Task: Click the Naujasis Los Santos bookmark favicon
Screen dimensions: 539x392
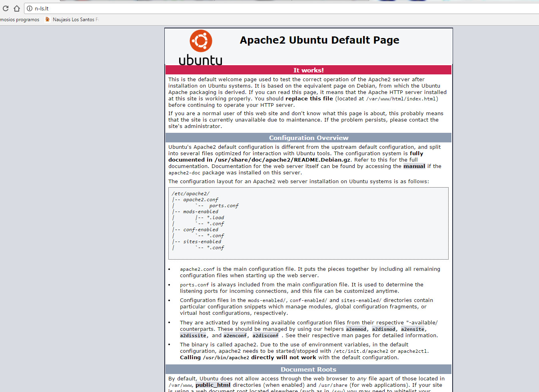Action: [x=48, y=19]
